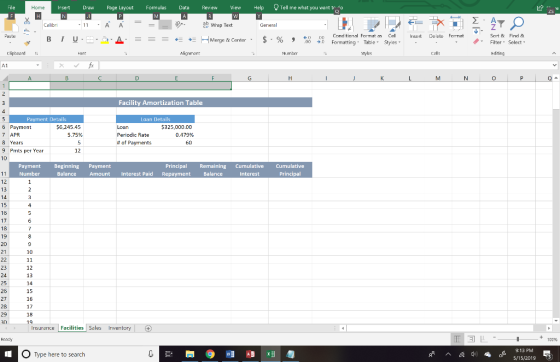The width and height of the screenshot is (560, 362).
Task: Click the Cut scissors icon
Action: coord(27,21)
